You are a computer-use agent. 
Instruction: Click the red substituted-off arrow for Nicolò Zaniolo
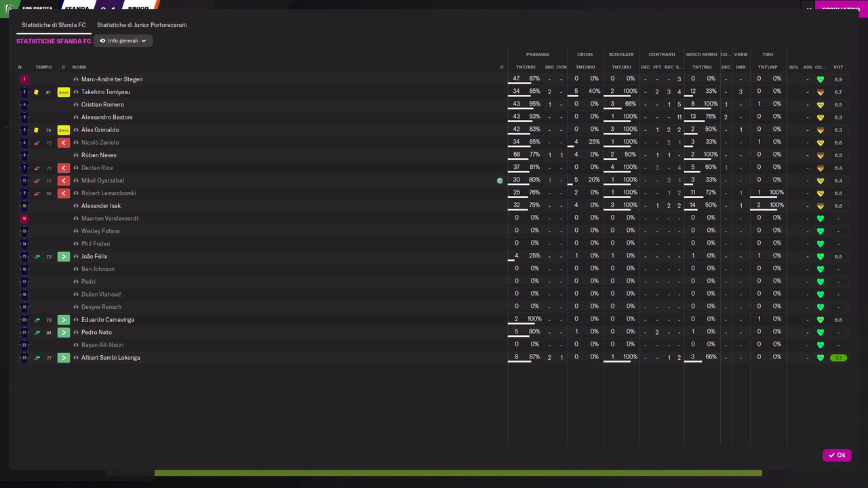click(64, 143)
